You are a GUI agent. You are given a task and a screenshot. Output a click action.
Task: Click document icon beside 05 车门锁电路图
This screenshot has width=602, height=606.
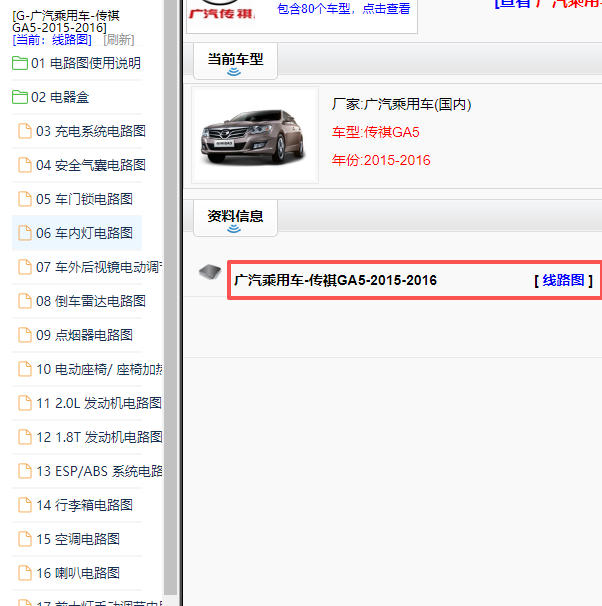(25, 199)
